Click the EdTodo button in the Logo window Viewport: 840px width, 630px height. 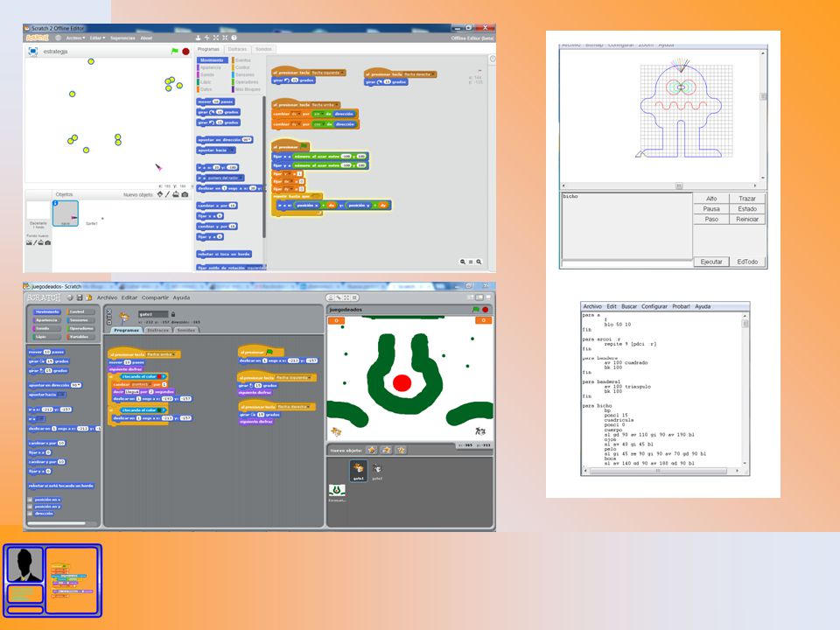tap(747, 262)
